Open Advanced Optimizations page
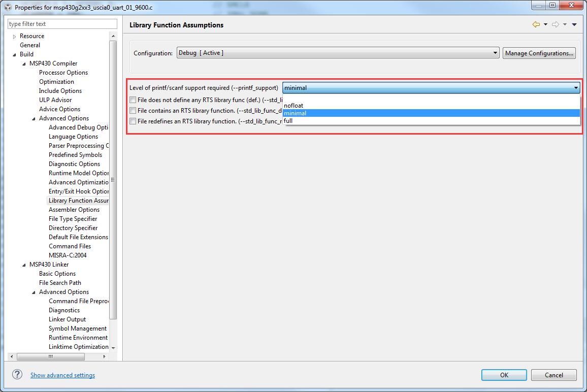The image size is (587, 392). pyautogui.click(x=79, y=182)
